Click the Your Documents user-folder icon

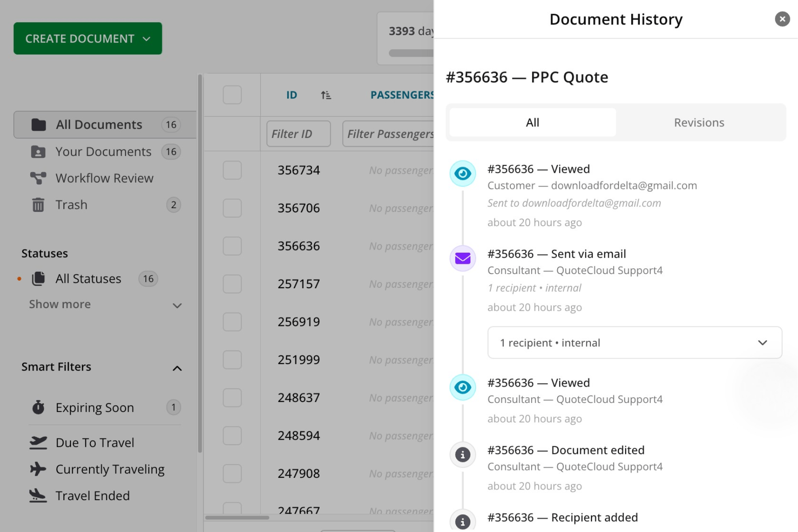[x=38, y=152]
